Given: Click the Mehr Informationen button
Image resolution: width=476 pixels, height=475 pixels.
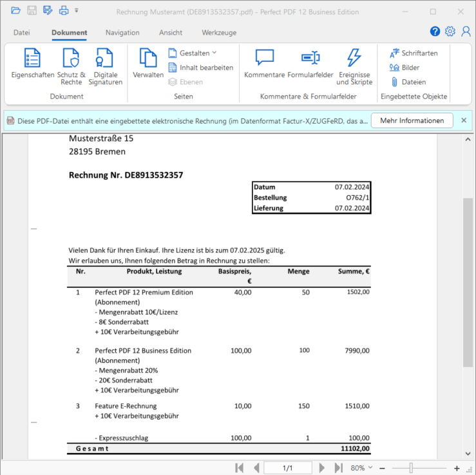Looking at the screenshot, I should pos(412,120).
